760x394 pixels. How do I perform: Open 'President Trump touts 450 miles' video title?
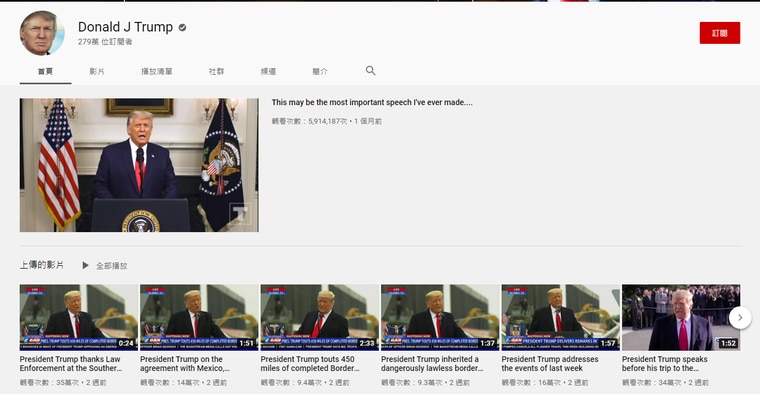coord(310,363)
